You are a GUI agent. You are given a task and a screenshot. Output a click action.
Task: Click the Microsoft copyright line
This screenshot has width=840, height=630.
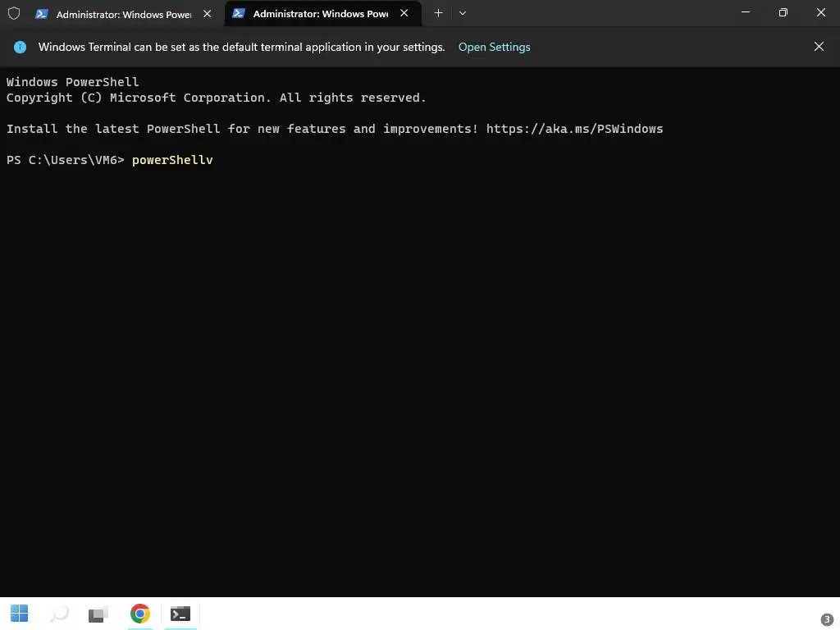(216, 98)
